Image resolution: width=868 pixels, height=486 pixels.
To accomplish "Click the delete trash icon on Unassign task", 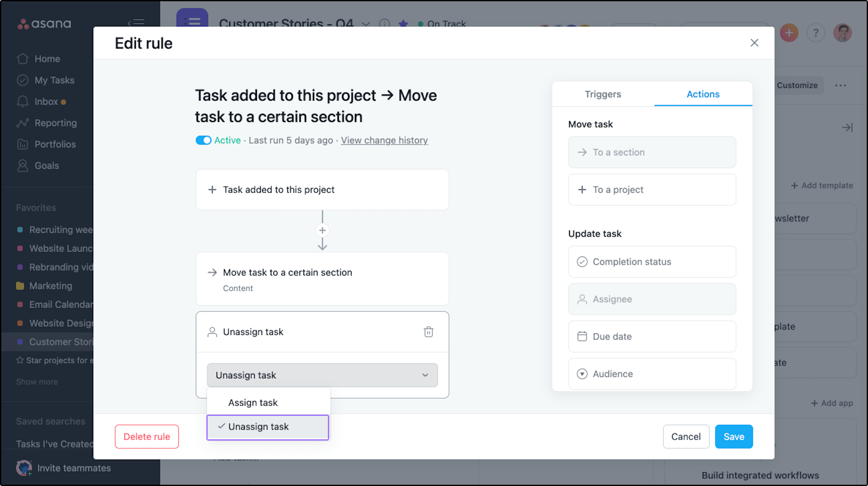I will (429, 332).
